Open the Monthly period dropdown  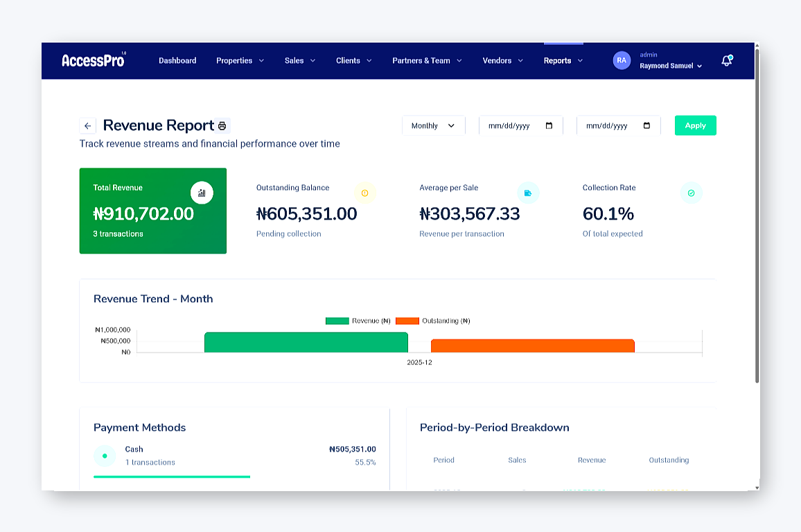point(433,125)
